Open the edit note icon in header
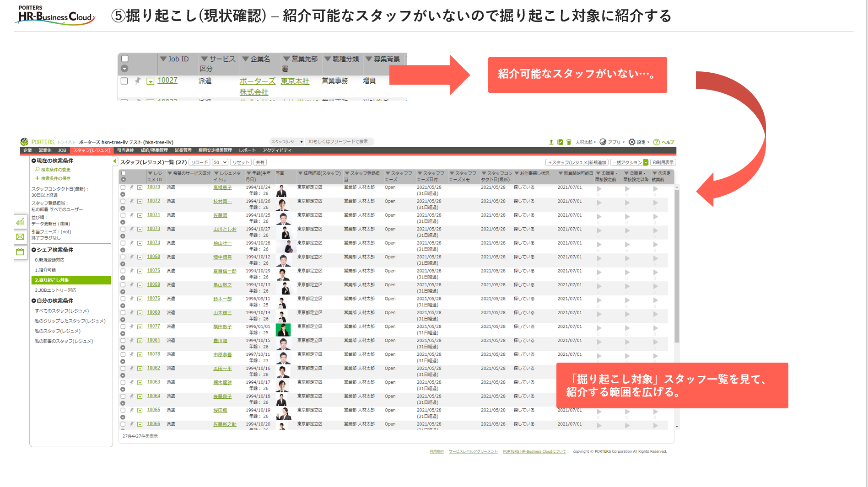 560,142
